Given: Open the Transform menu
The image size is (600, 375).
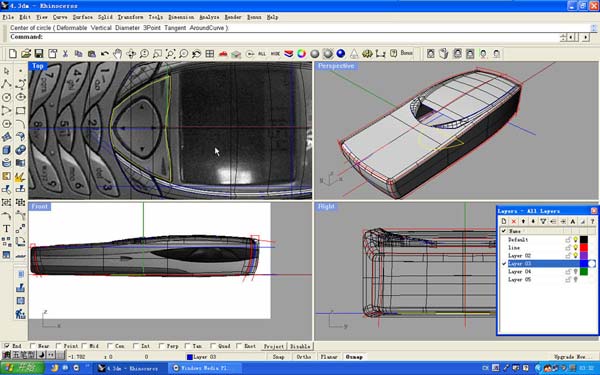Looking at the screenshot, I should pos(130,17).
